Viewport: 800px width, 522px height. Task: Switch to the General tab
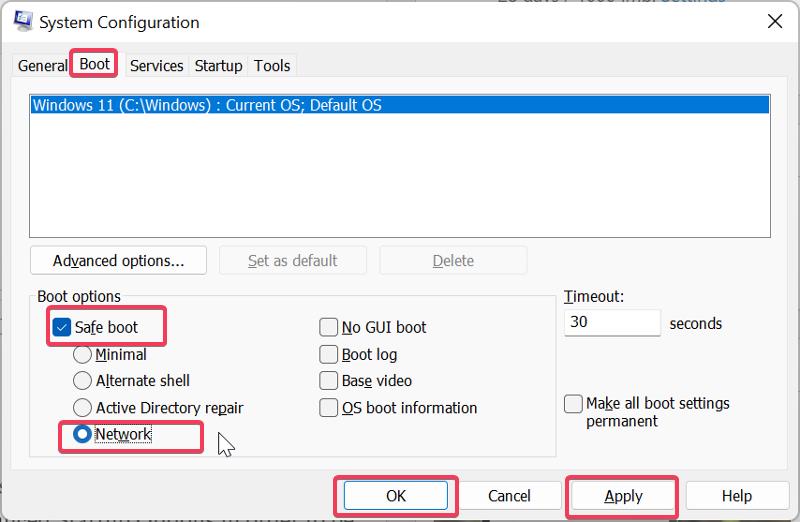coord(42,66)
